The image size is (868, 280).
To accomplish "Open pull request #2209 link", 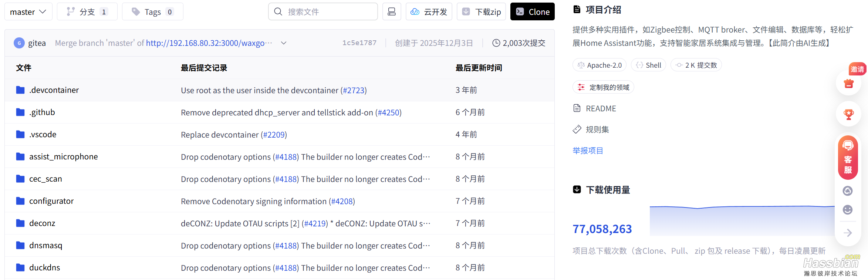I will (274, 135).
